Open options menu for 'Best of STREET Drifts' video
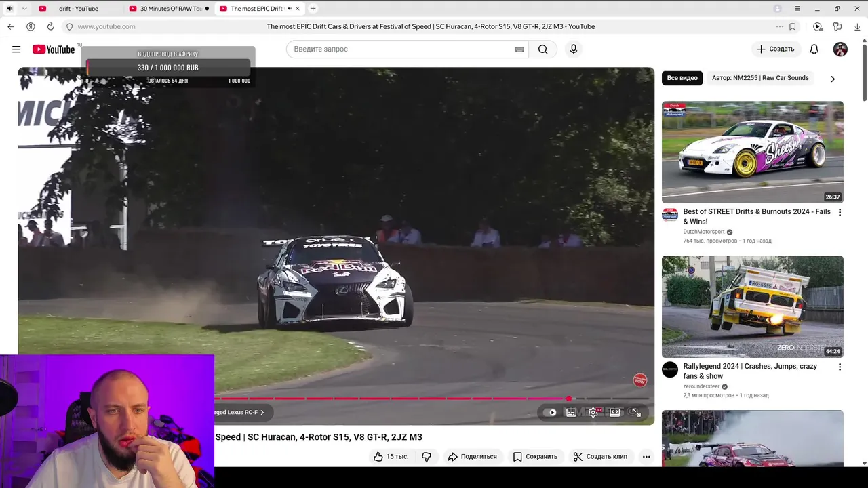868x488 pixels. tap(840, 213)
